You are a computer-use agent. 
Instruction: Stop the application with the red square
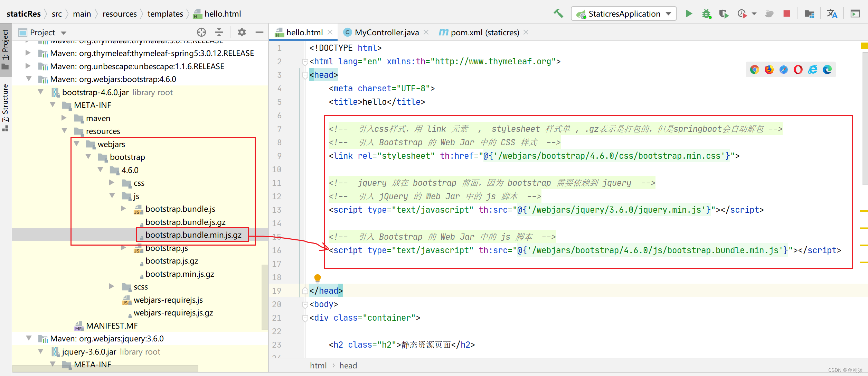787,13
